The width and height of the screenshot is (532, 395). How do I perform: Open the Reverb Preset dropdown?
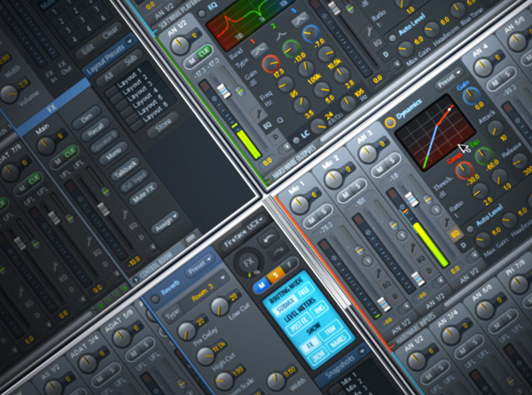(x=200, y=265)
